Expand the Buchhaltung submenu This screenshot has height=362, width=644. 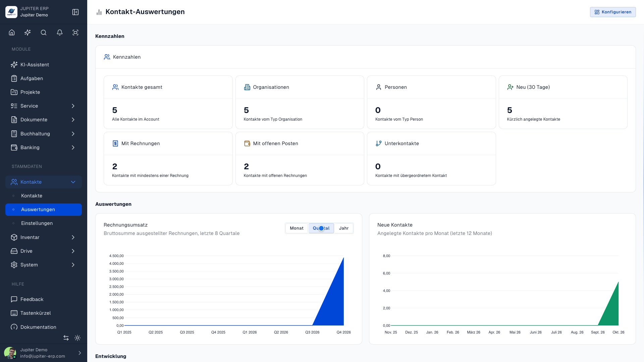coord(73,134)
